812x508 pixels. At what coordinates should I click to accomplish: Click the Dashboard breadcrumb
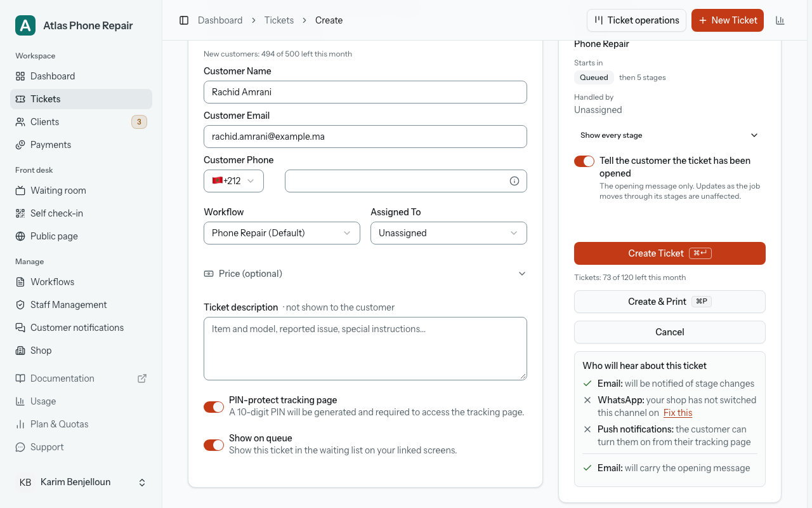tap(220, 20)
